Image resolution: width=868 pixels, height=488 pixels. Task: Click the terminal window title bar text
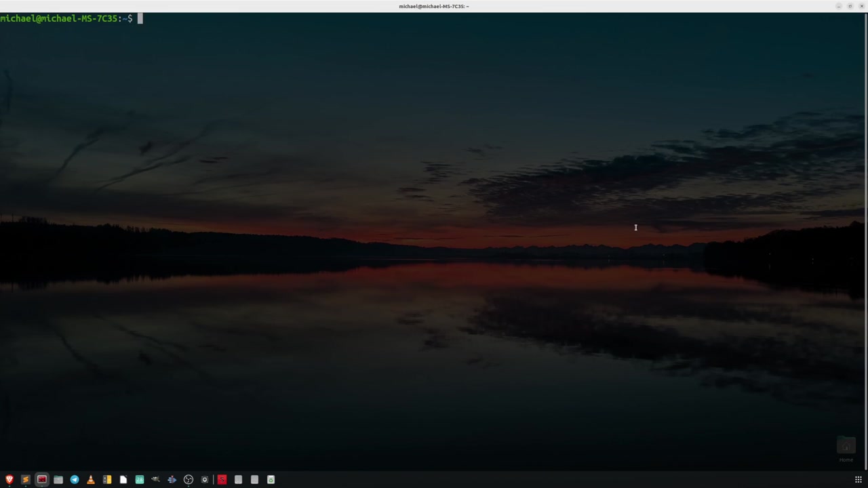click(x=433, y=6)
